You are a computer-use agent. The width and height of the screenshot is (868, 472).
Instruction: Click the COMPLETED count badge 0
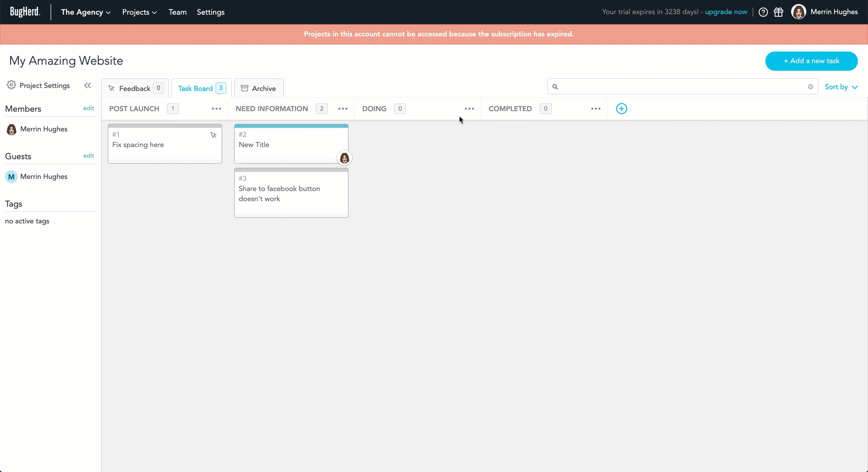(x=545, y=109)
